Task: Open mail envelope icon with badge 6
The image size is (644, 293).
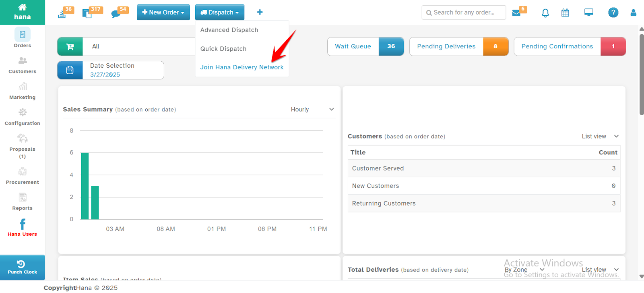Action: tap(516, 13)
